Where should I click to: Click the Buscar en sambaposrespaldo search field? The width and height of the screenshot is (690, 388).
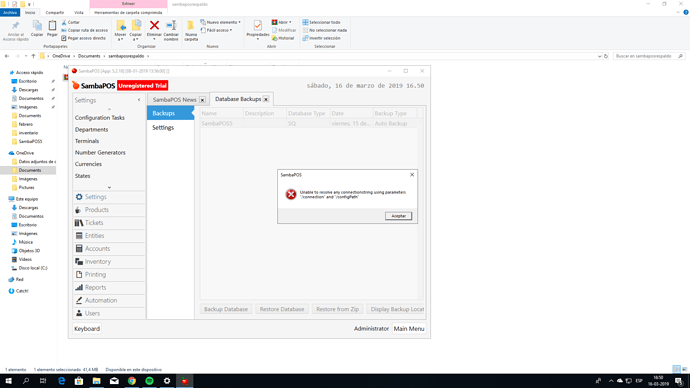[649, 56]
